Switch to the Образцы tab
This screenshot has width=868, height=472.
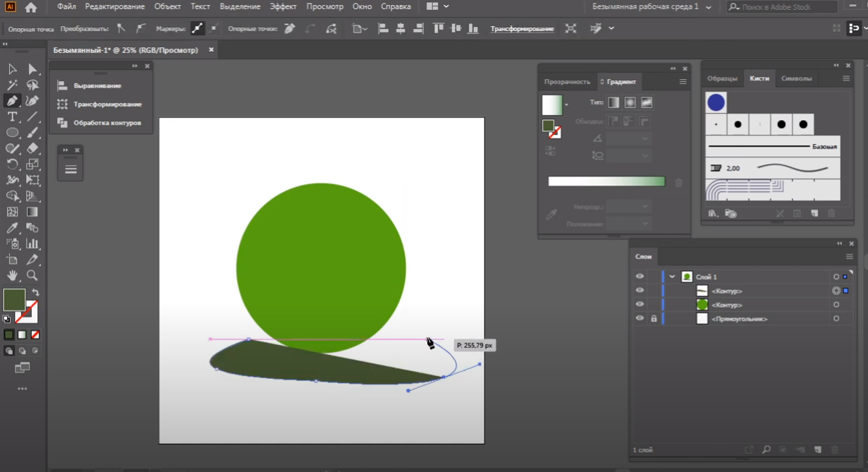click(722, 78)
